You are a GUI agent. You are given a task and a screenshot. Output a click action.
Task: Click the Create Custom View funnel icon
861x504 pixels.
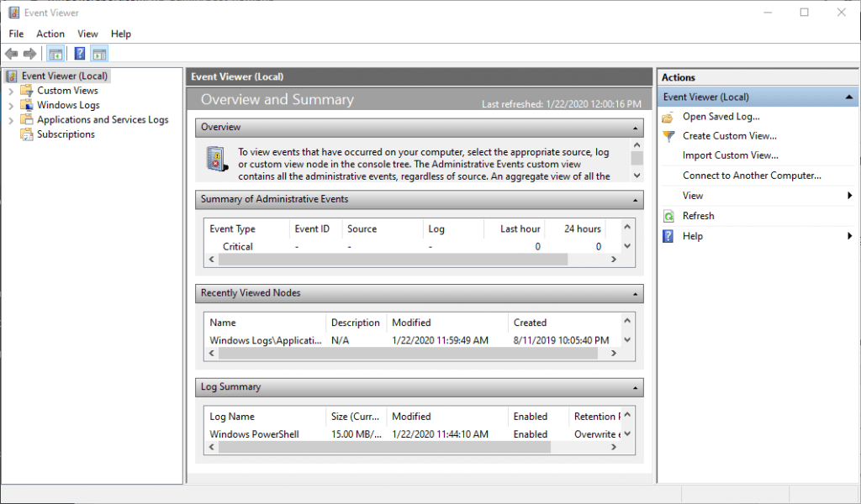668,136
